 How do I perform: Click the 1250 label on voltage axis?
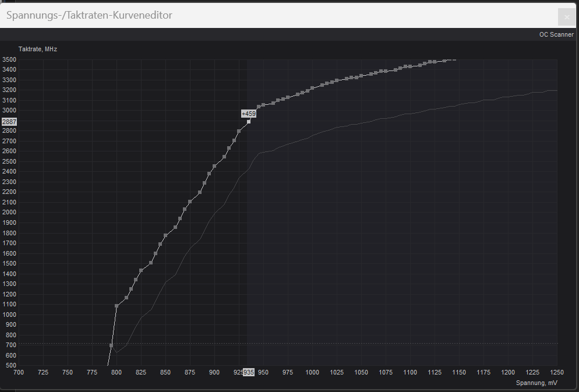[557, 372]
